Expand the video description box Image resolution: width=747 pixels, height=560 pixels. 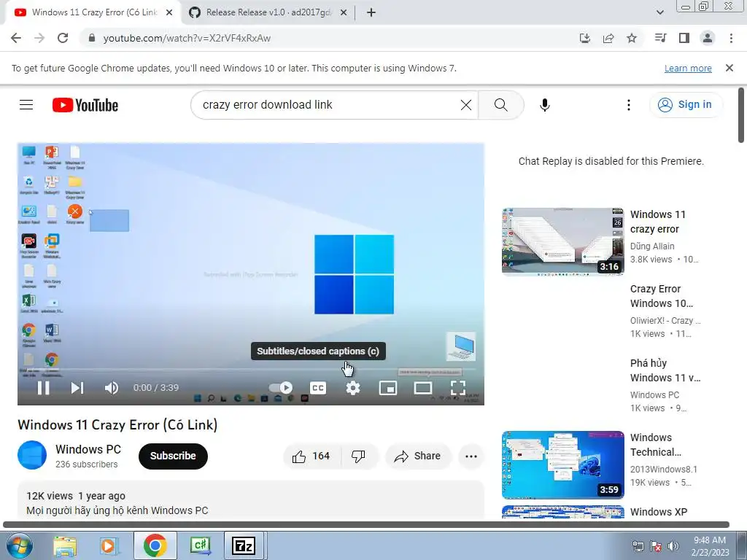point(251,500)
